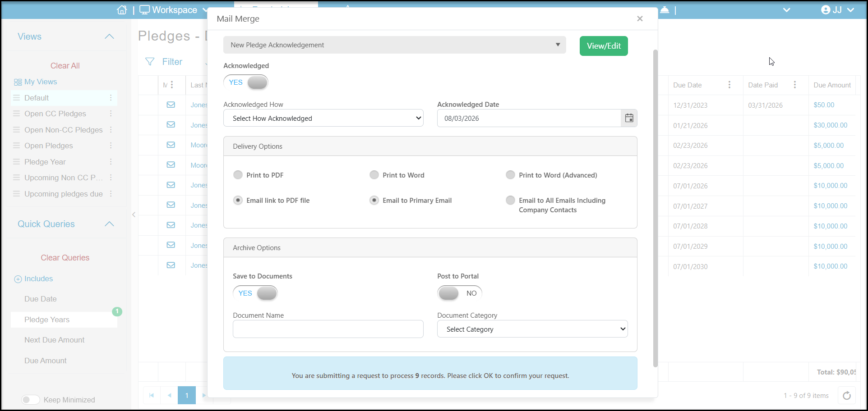Choose Due Amount quick query
The width and height of the screenshot is (868, 411).
click(46, 361)
